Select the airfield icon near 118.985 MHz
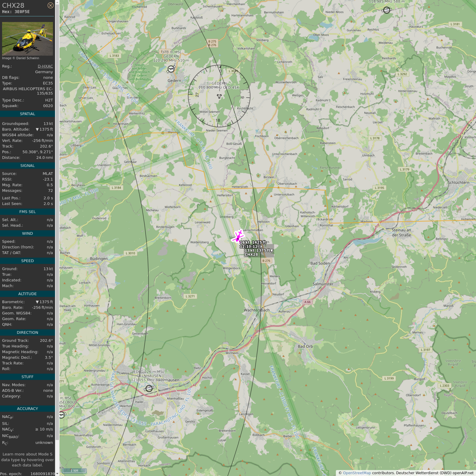476x476 pixels. coord(386,10)
